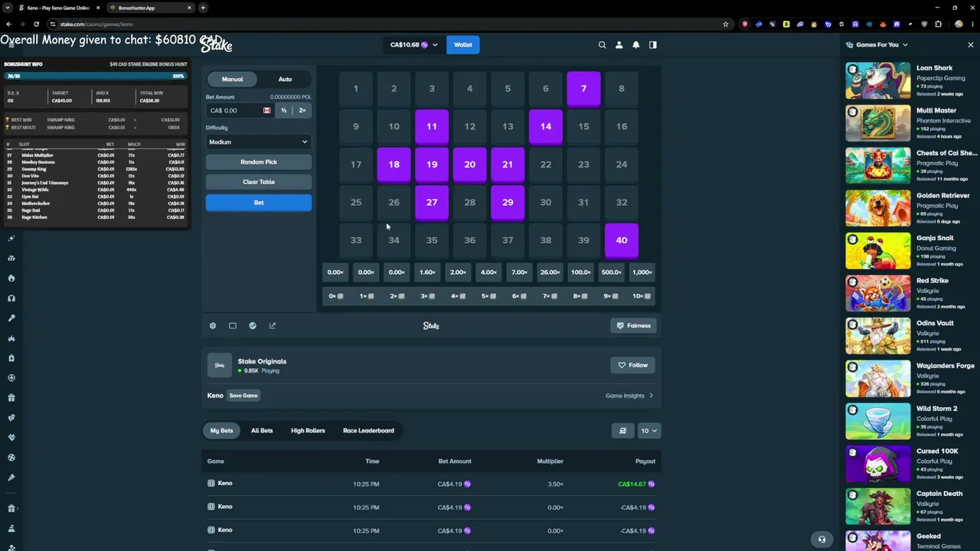Deselect keno number 40
The width and height of the screenshot is (980, 551).
622,240
